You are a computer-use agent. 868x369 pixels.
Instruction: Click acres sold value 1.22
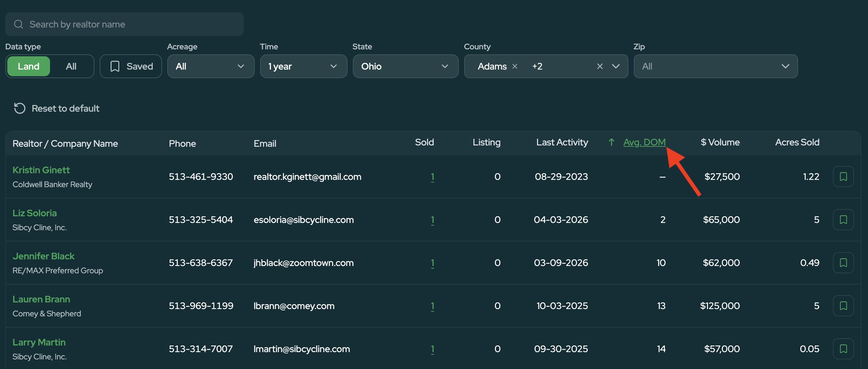811,177
